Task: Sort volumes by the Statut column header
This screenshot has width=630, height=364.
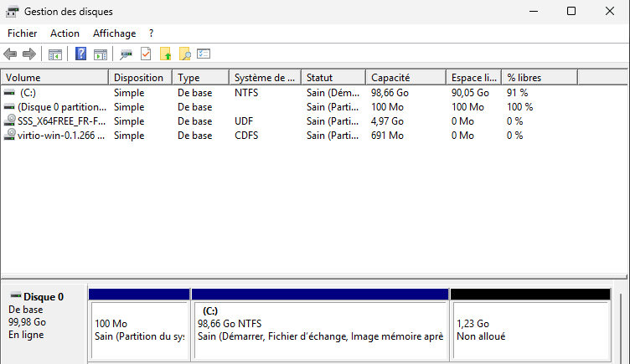Action: point(333,78)
